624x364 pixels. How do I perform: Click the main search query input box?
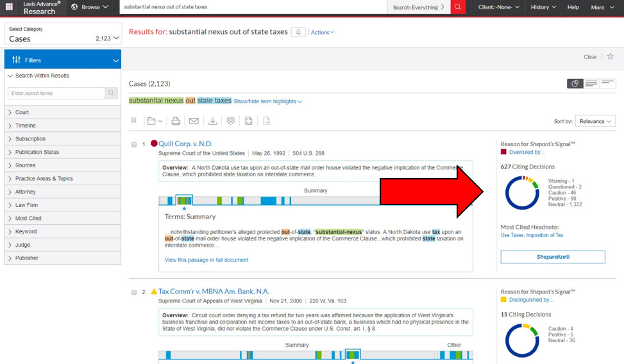pyautogui.click(x=253, y=7)
